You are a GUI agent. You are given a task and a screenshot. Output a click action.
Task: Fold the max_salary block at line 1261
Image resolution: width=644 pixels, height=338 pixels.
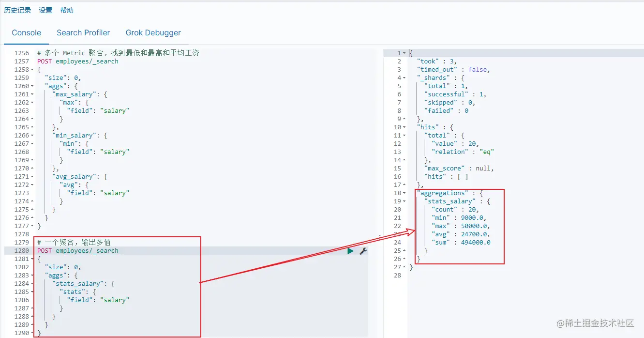click(32, 94)
